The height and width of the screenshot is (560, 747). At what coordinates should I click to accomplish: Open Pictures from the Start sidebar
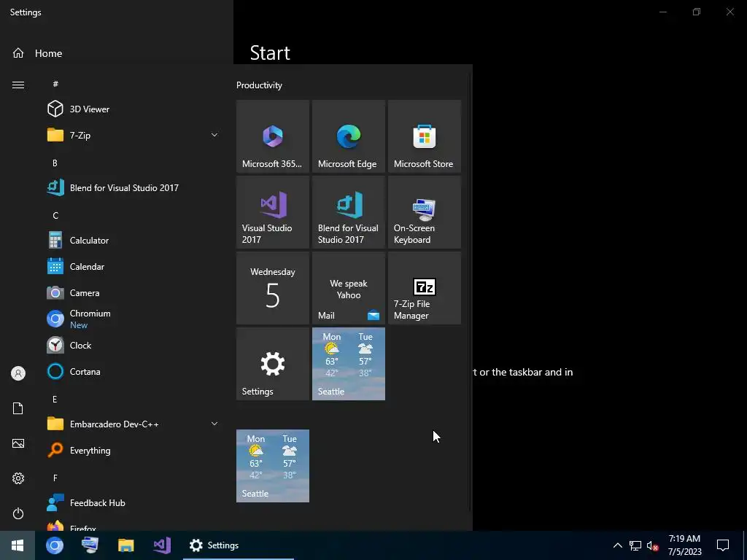(x=18, y=443)
